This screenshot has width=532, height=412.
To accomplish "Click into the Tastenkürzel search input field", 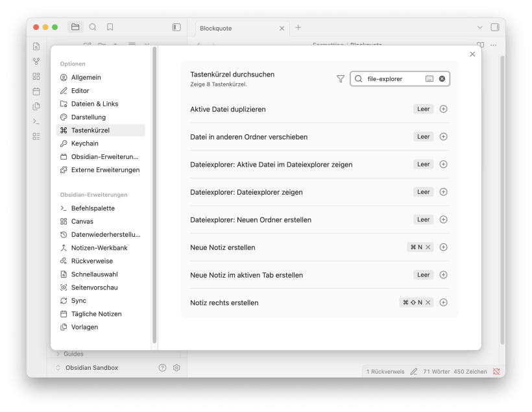I will click(x=389, y=79).
